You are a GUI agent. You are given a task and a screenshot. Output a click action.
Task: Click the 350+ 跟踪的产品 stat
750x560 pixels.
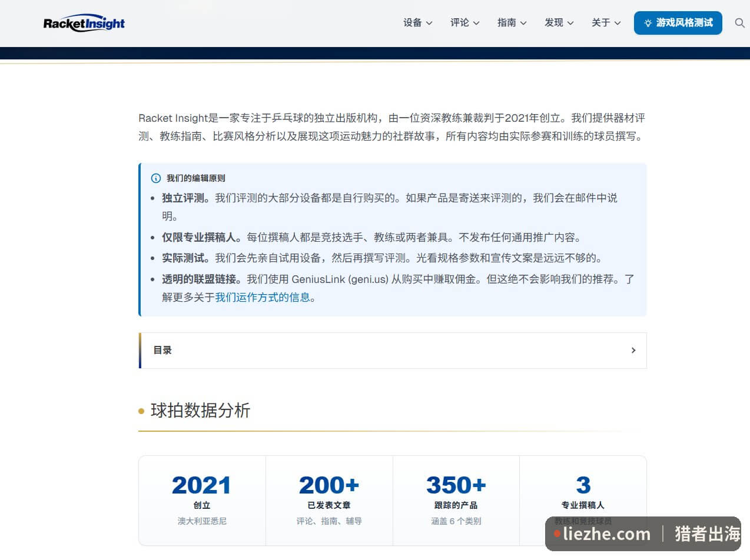(456, 501)
